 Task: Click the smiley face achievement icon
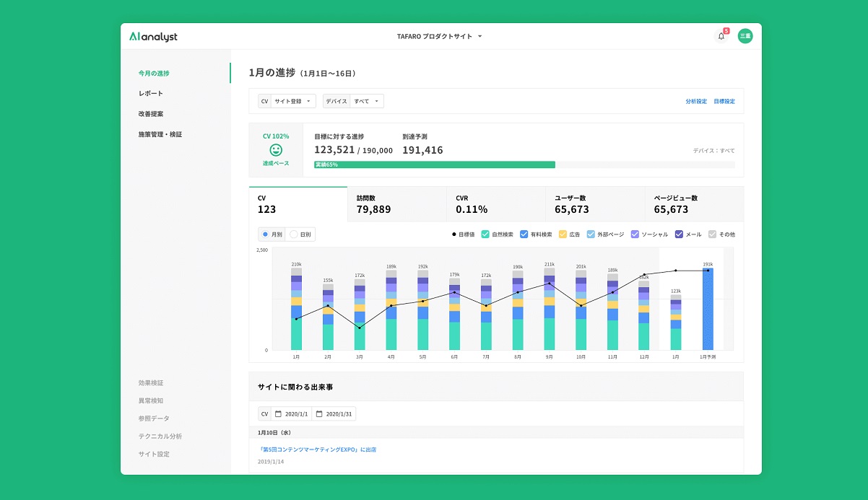[x=276, y=150]
